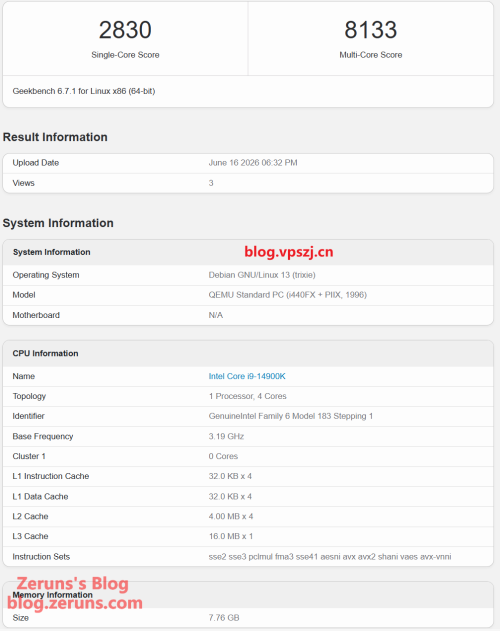Select the Base Frequency 3.19 GHz value
The width and height of the screenshot is (500, 632).
click(x=226, y=437)
